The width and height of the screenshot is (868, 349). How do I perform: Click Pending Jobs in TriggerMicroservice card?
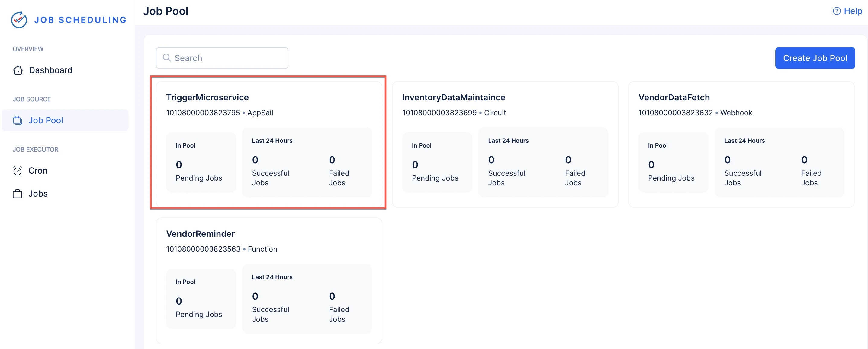(x=199, y=178)
